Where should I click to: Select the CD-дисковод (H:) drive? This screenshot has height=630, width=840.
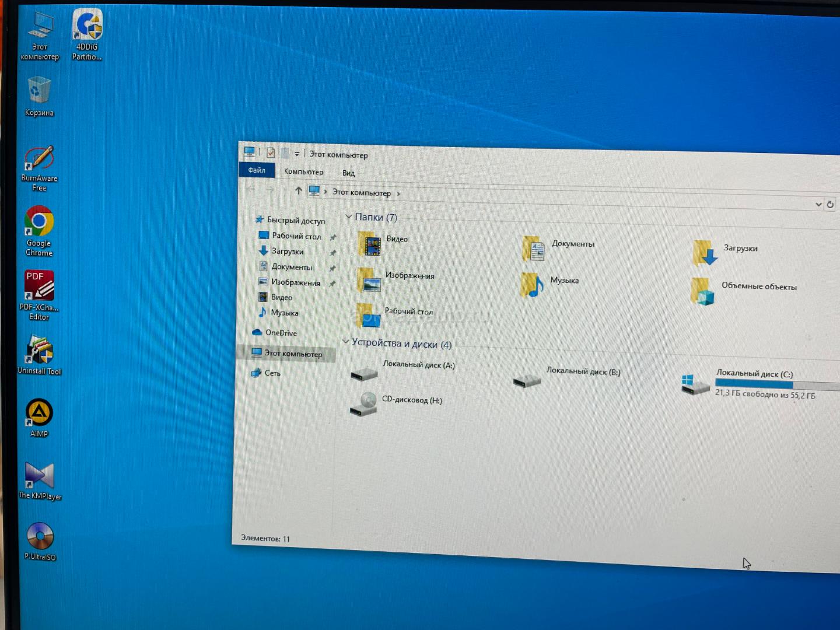[x=364, y=403]
